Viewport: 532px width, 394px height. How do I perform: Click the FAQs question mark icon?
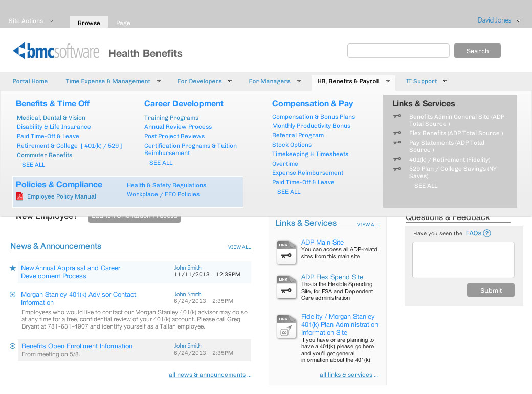(487, 233)
